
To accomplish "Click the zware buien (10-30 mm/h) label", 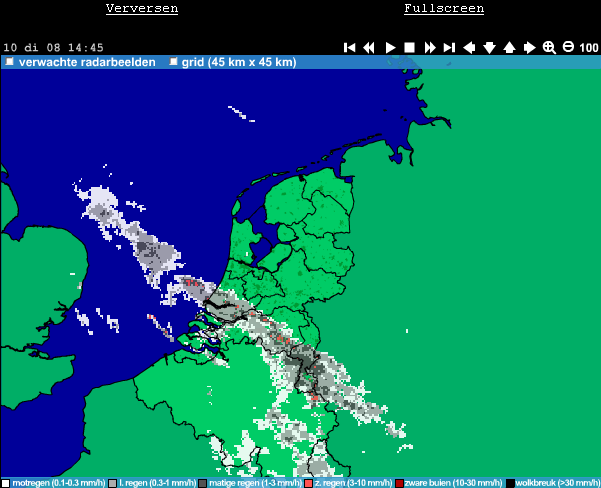I will pos(453,483).
